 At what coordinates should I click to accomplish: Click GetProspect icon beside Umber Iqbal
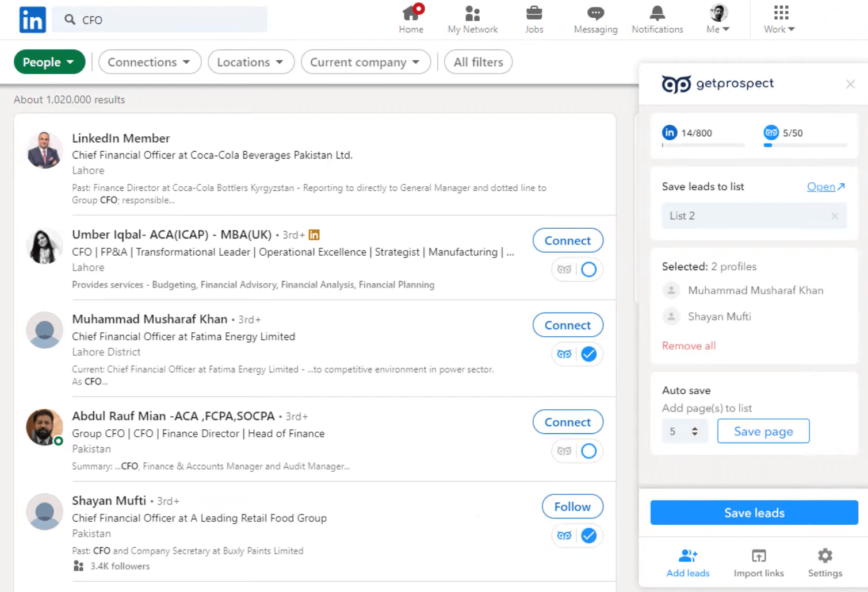pos(564,270)
